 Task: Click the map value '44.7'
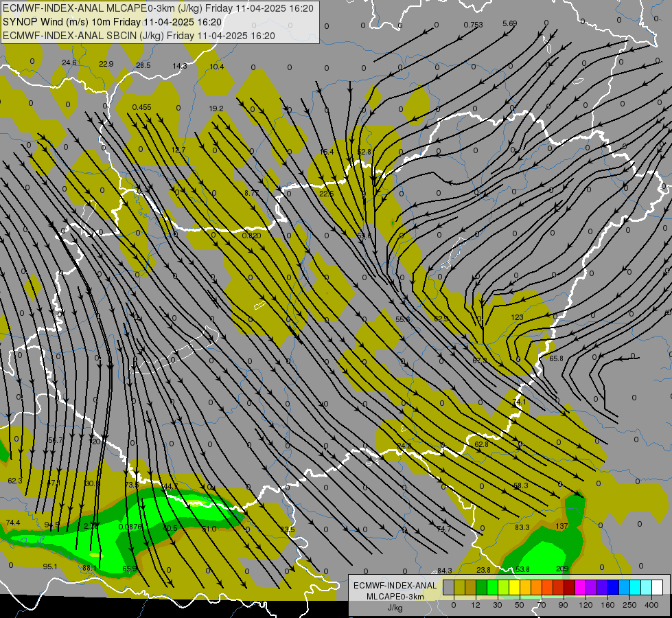[170, 486]
